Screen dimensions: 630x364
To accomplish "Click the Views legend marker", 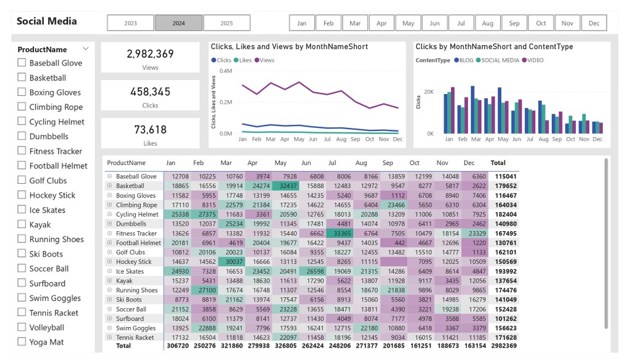I will [x=257, y=60].
